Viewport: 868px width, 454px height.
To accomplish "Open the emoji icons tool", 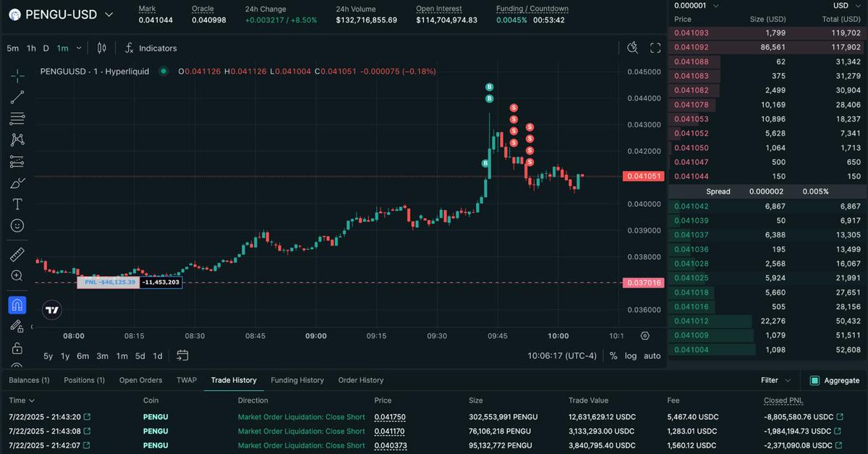I will click(x=17, y=226).
